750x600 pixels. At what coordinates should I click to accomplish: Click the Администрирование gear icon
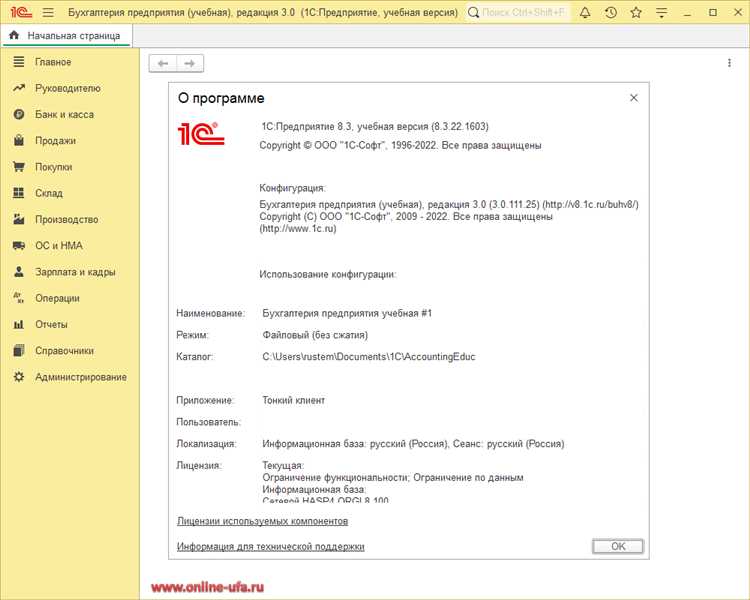[x=19, y=377]
